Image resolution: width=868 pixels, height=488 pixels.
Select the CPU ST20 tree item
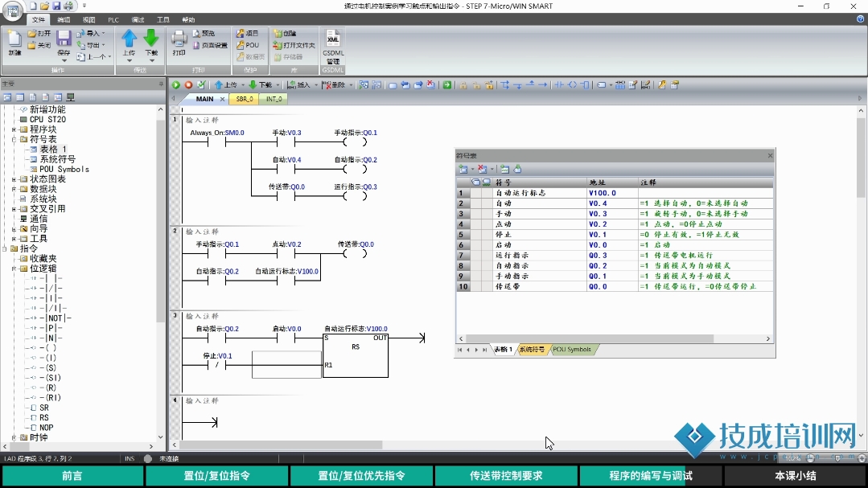[47, 120]
